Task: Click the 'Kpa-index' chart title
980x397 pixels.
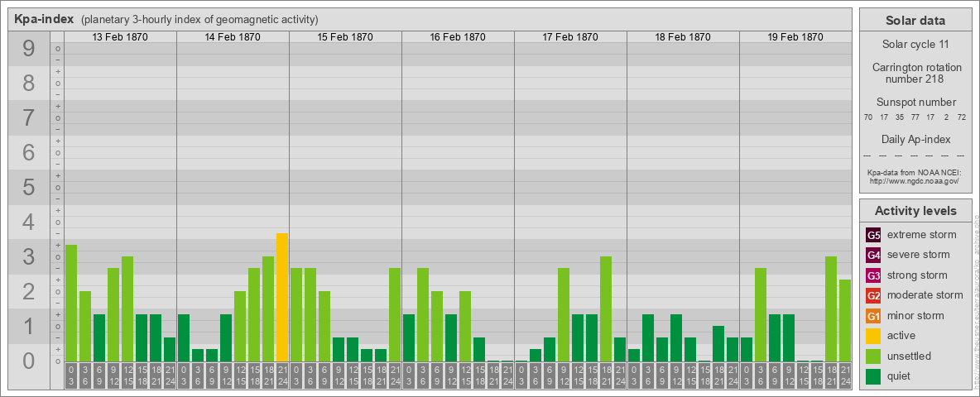Action: coord(44,19)
